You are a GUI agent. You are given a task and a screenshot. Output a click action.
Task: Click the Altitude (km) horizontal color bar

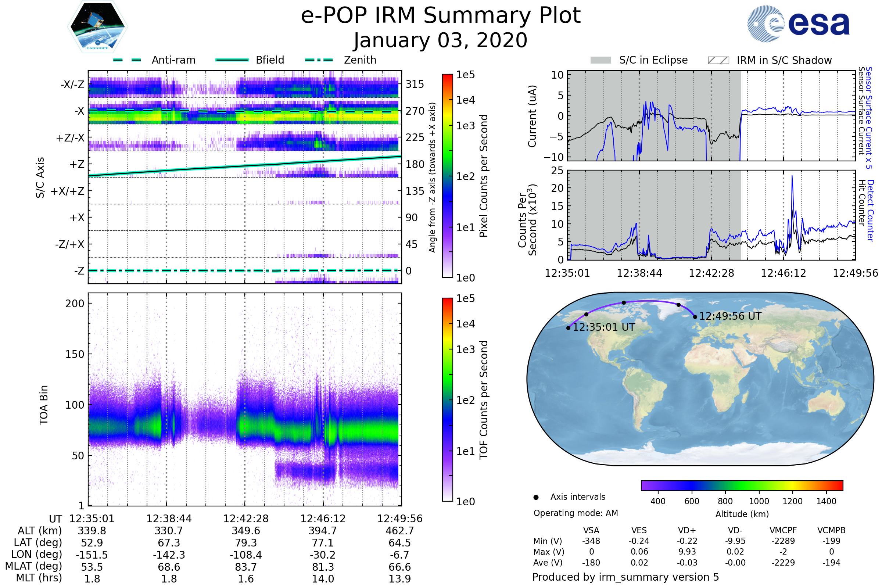[742, 485]
